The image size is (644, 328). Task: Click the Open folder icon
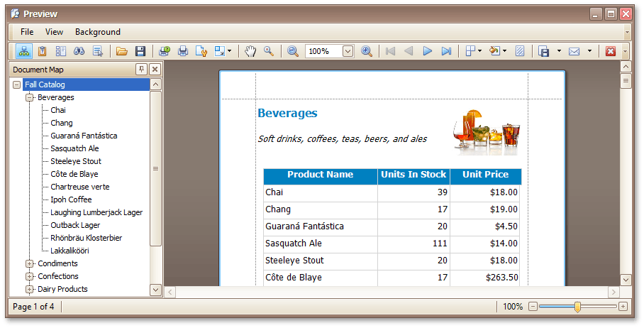(122, 51)
